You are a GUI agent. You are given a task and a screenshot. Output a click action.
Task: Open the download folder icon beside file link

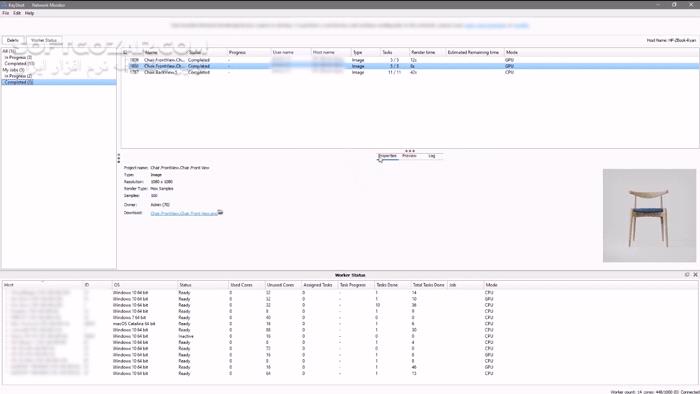(220, 212)
